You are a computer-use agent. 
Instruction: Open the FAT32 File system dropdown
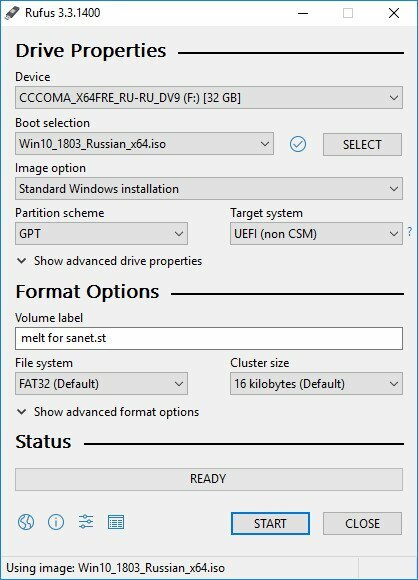101,384
